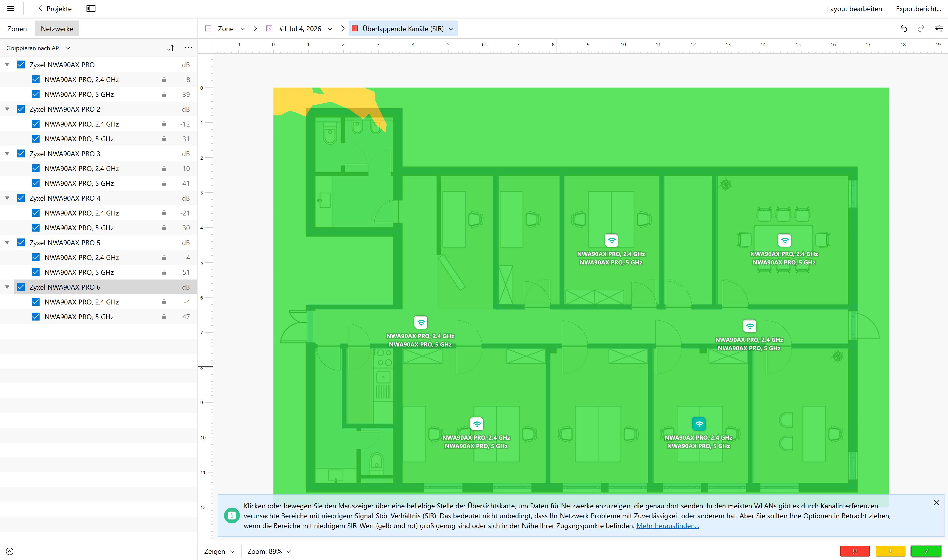The height and width of the screenshot is (560, 948).
Task: Click lock icon of NWA90AX PRO 2.4 GHz value 8
Action: 164,80
